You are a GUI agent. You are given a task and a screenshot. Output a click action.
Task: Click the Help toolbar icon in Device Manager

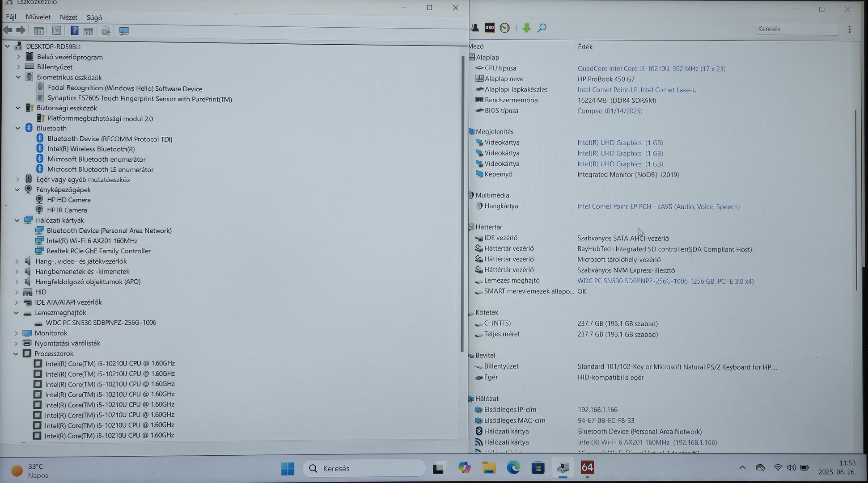click(74, 31)
